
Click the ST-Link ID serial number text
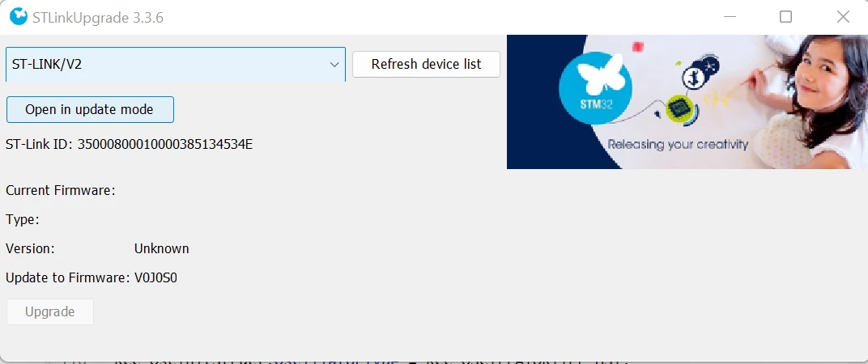165,144
